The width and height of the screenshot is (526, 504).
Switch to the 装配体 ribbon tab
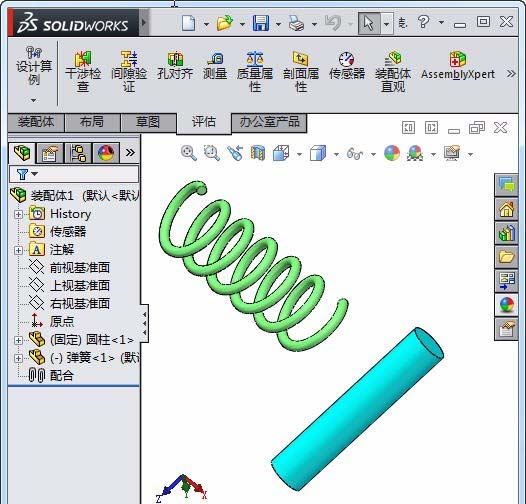click(x=36, y=122)
